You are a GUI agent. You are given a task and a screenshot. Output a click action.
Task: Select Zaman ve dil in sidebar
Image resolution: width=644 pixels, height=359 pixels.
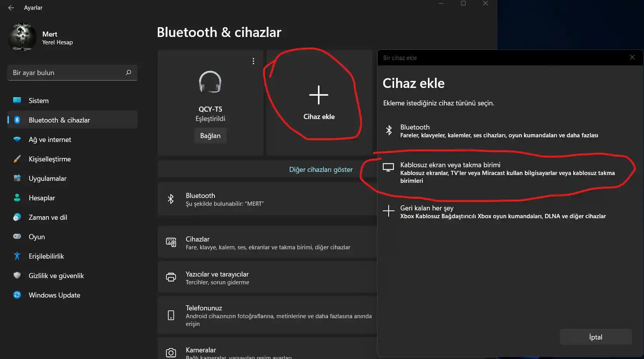(47, 217)
